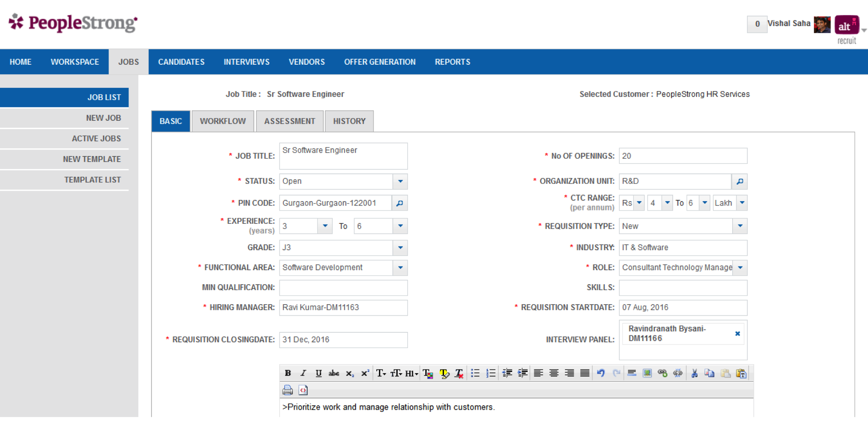868x421 pixels.
Task: Apply strikethrough formatting
Action: [334, 373]
